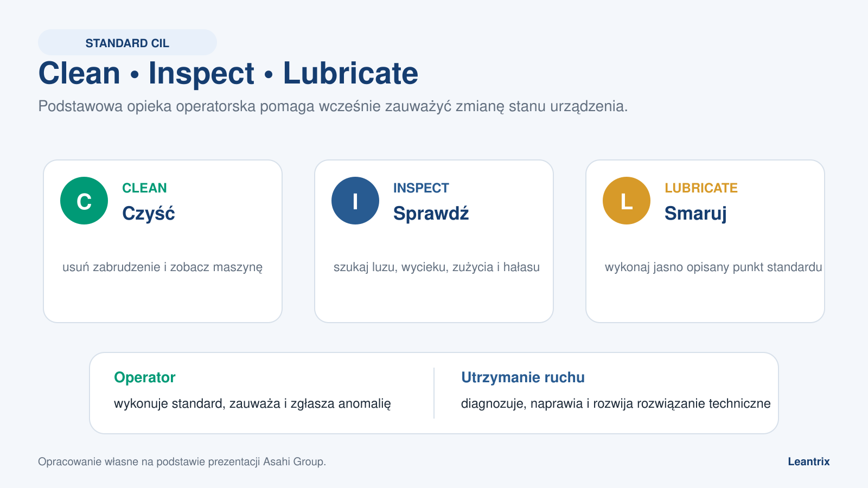
Task: Click the operator description wykonuje standard
Action: pyautogui.click(x=252, y=403)
